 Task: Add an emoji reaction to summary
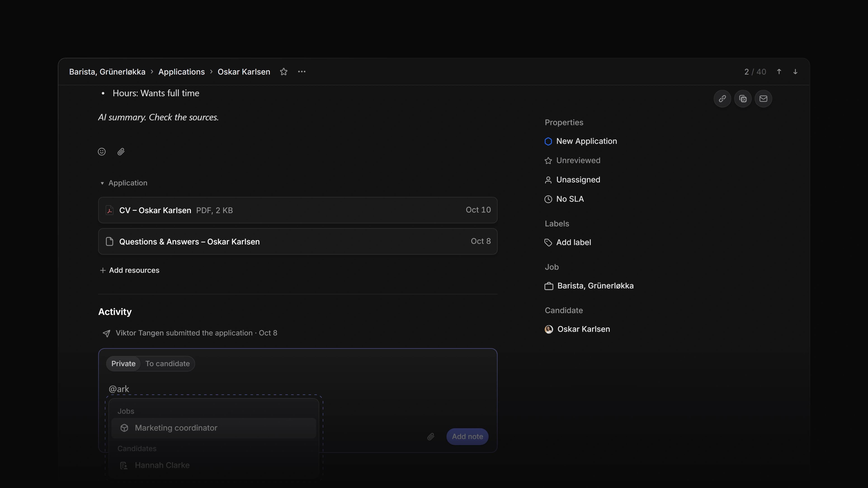102,152
